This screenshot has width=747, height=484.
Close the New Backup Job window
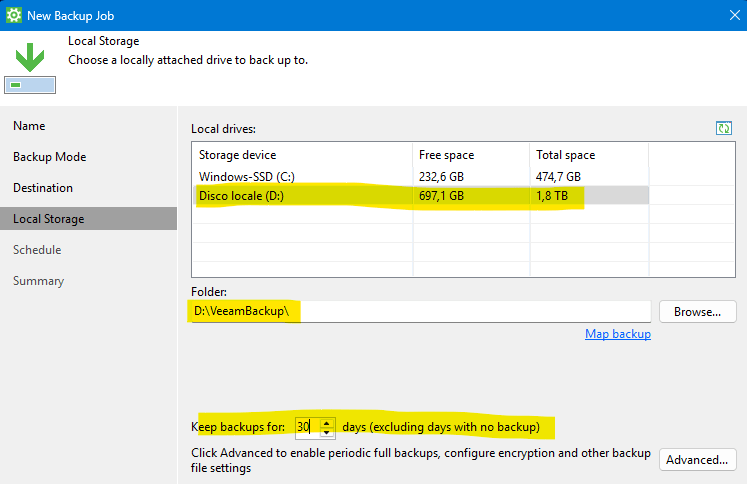click(x=725, y=15)
